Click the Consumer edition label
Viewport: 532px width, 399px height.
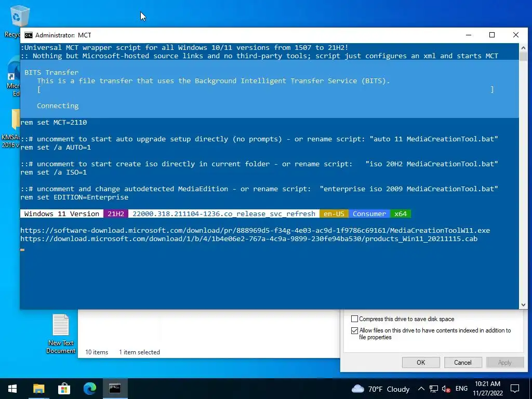coord(369,214)
